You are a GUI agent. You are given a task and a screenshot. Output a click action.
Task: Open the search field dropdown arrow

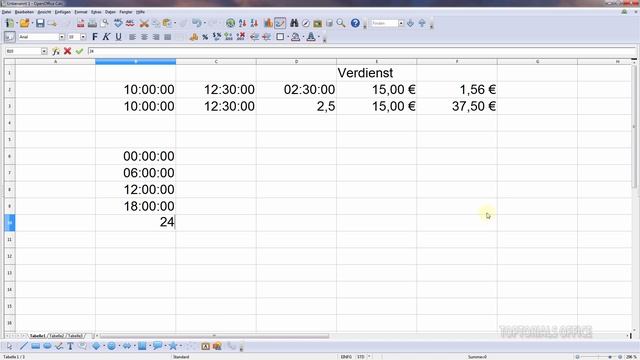401,23
